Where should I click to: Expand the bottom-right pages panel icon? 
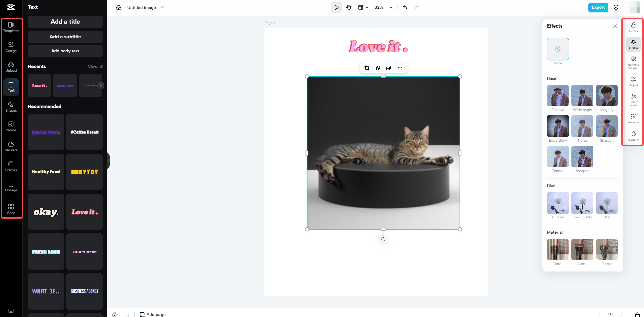[x=637, y=315]
